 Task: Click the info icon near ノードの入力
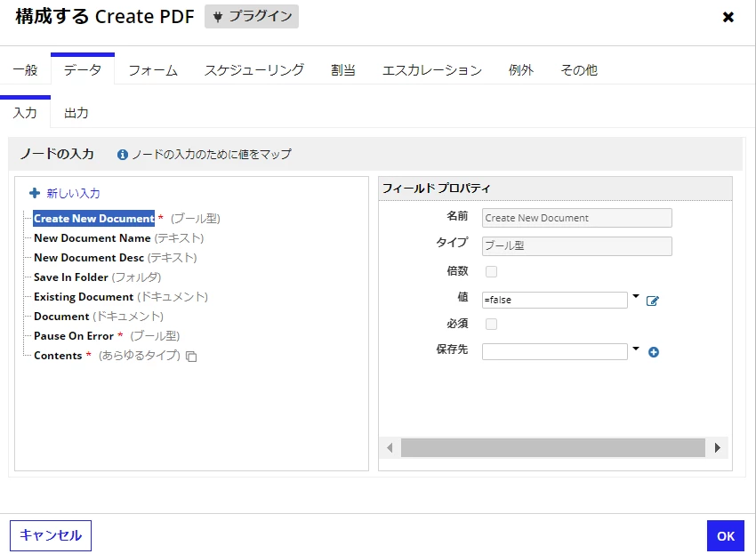123,155
